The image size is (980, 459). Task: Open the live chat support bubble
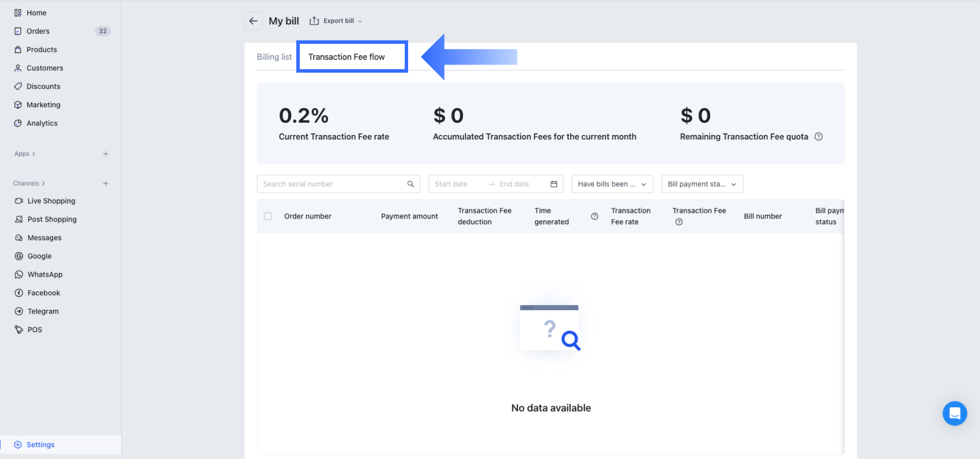[x=954, y=413]
